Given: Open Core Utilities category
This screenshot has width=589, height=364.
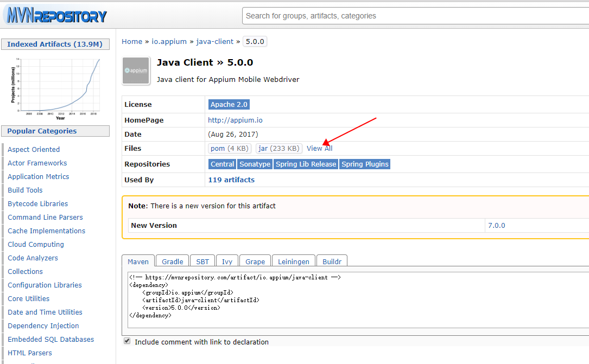Looking at the screenshot, I should coord(29,299).
